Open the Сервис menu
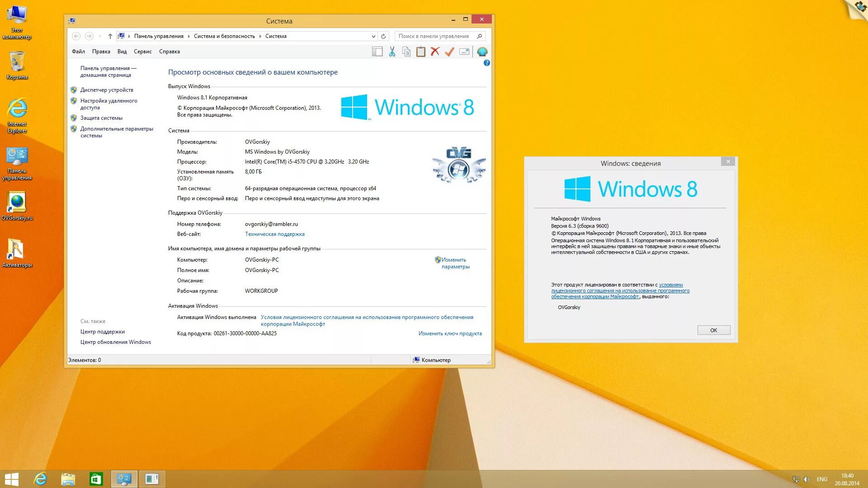The height and width of the screenshot is (488, 868). (x=143, y=51)
